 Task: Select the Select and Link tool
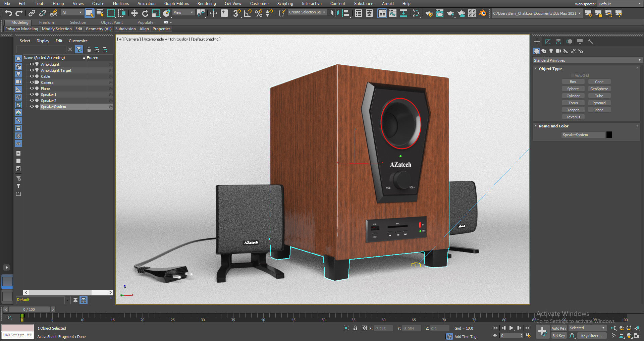point(32,13)
